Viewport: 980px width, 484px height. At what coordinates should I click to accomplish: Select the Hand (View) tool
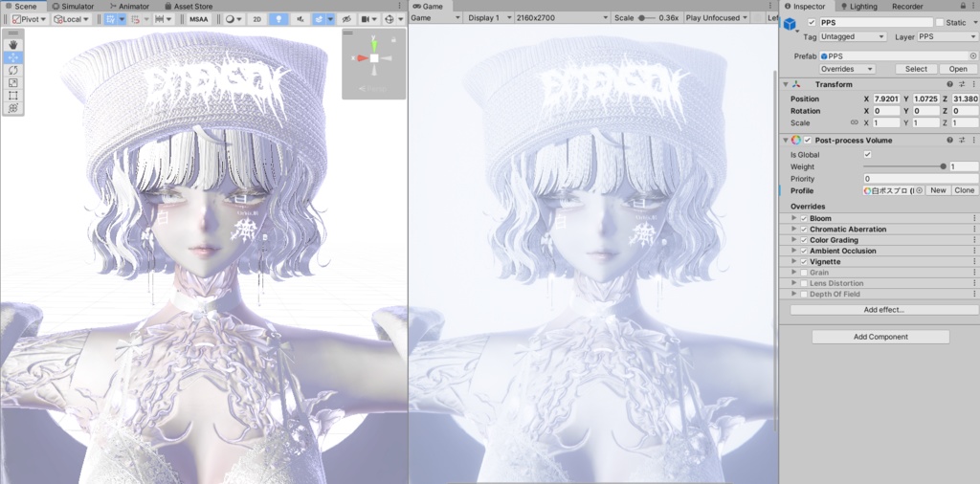(x=13, y=45)
